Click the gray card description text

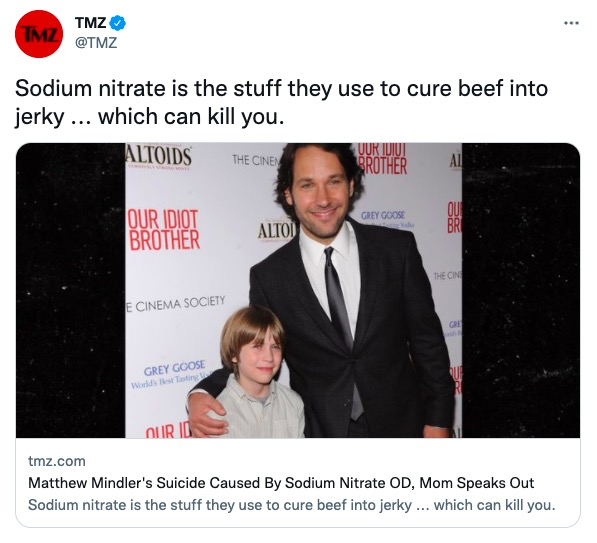[292, 505]
